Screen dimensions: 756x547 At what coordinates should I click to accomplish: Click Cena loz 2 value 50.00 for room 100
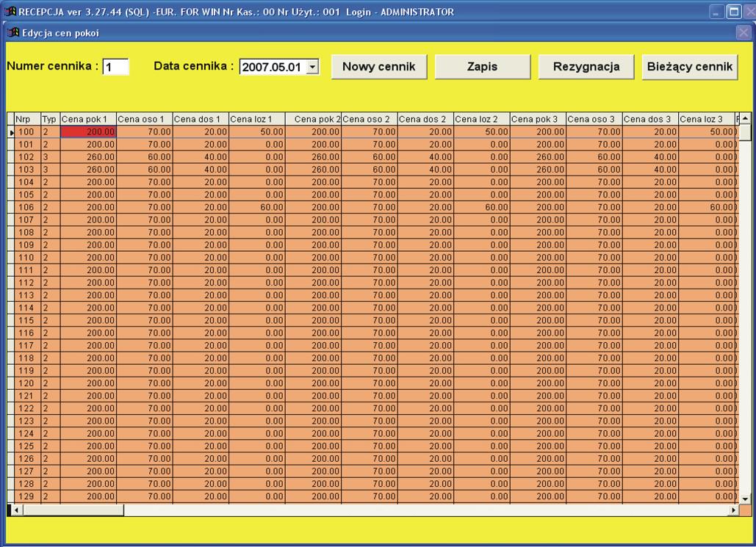coord(482,132)
